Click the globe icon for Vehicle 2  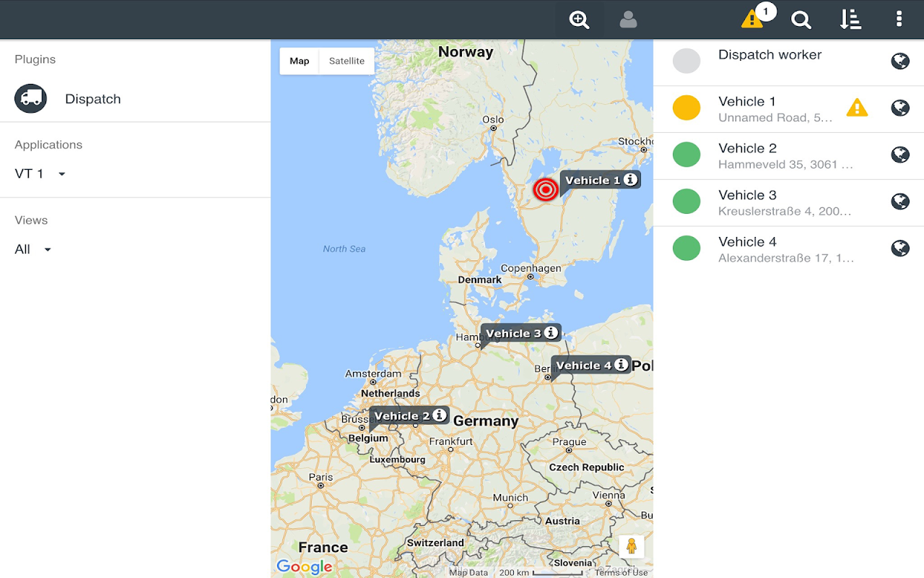pos(900,155)
